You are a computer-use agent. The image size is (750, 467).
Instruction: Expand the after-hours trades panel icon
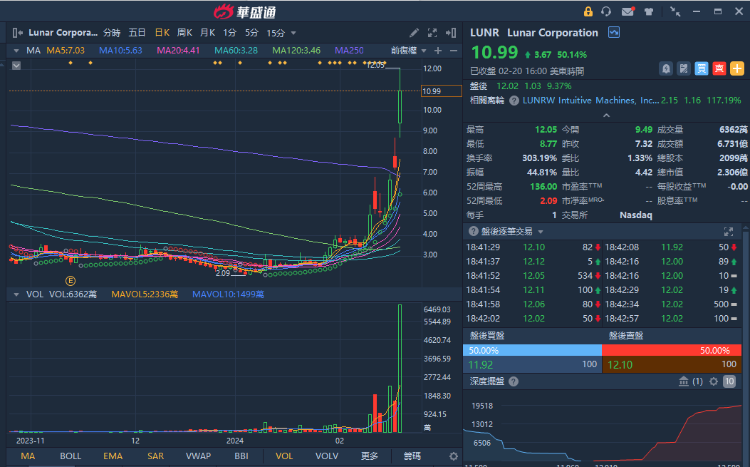[728, 232]
